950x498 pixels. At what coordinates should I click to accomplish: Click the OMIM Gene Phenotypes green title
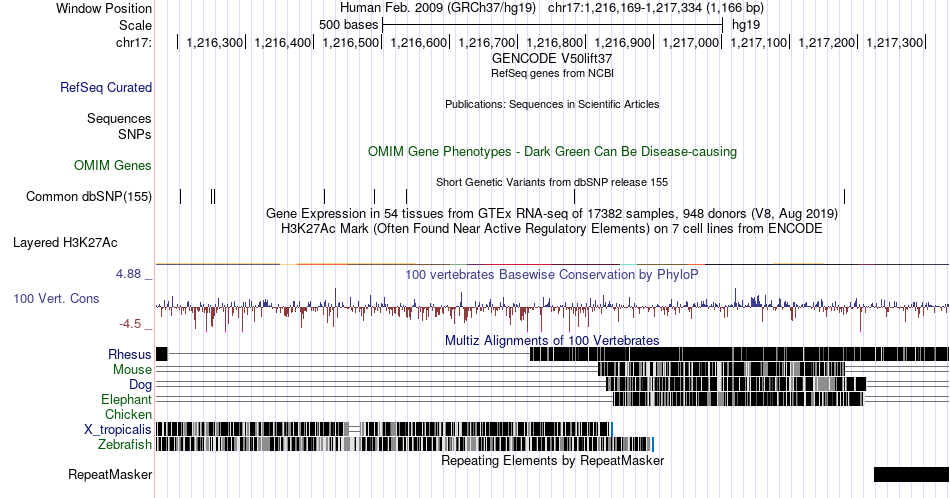pos(552,151)
